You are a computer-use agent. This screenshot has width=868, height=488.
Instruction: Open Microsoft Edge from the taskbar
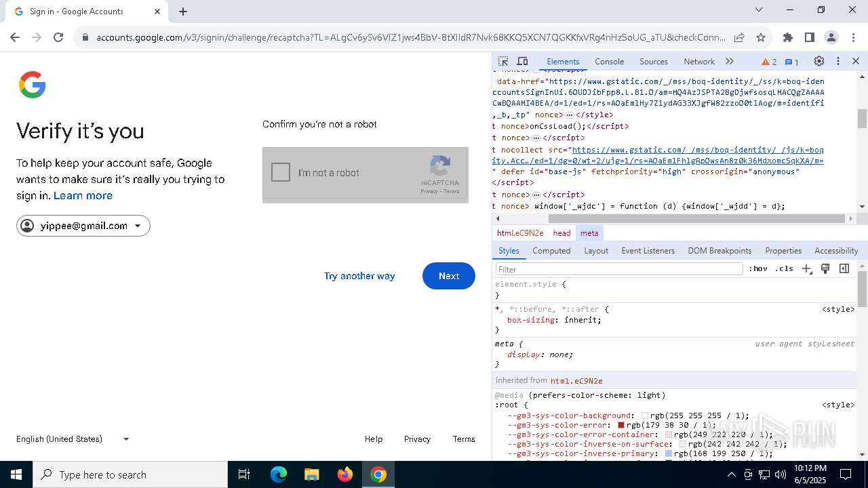point(279,474)
